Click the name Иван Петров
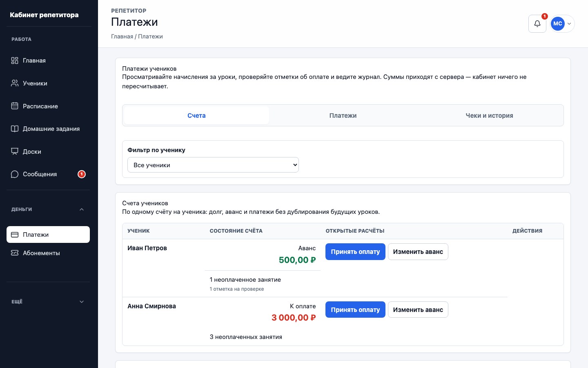This screenshot has height=368, width=588. coord(147,248)
